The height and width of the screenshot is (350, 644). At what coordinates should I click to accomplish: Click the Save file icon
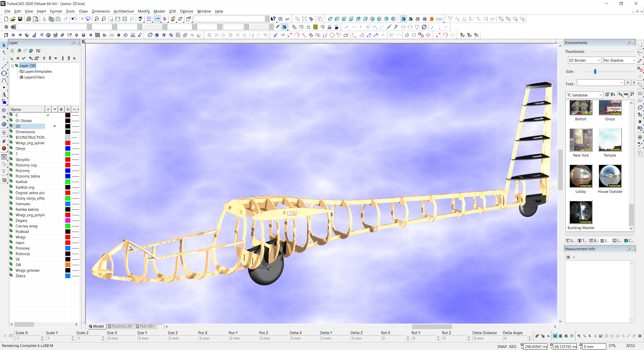point(20,19)
